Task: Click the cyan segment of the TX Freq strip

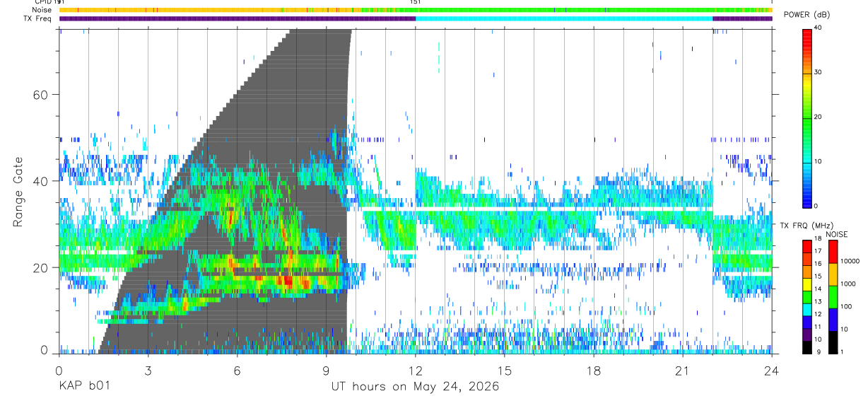Action: [x=564, y=18]
